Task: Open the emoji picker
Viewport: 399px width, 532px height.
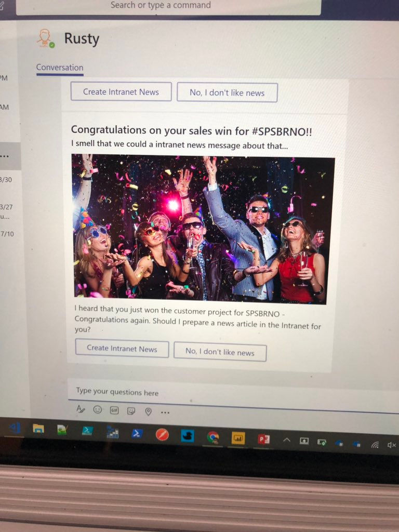Action: 97,409
